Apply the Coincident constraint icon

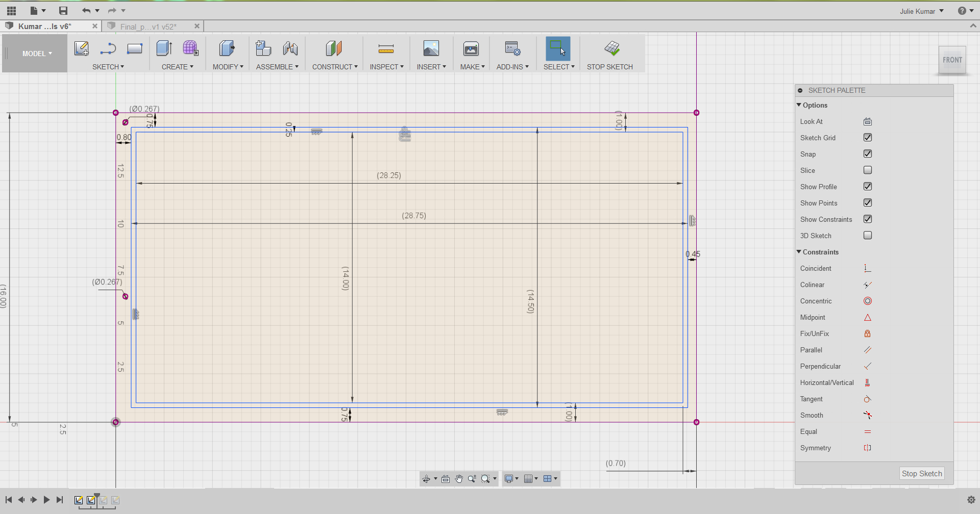click(x=868, y=268)
